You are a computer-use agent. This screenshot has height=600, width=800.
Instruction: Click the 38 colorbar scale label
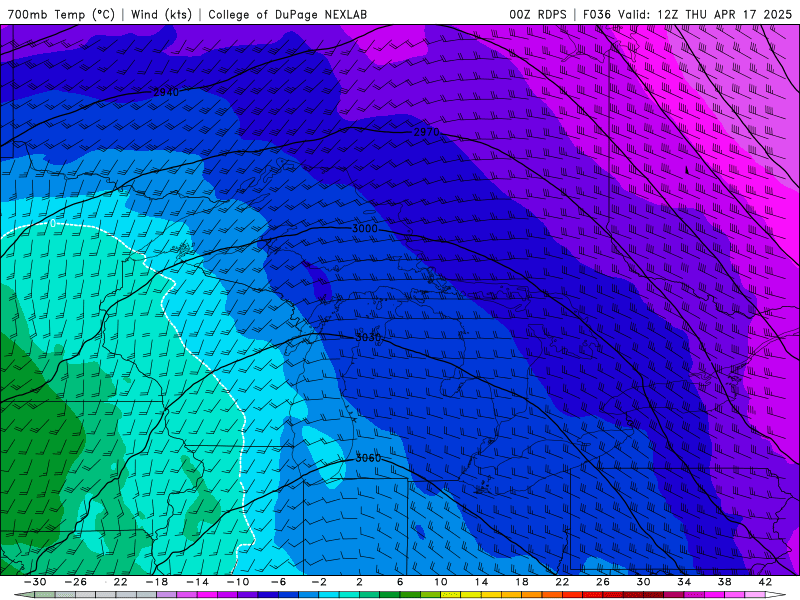tap(724, 582)
